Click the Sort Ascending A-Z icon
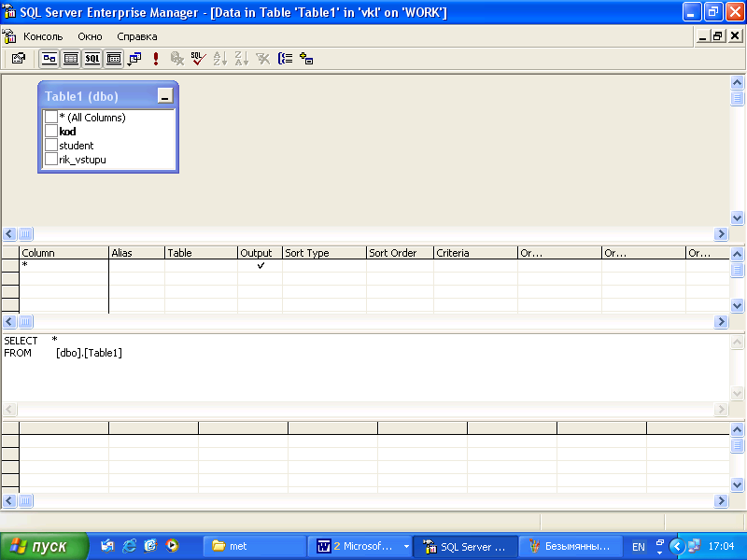Image resolution: width=747 pixels, height=560 pixels. click(219, 59)
